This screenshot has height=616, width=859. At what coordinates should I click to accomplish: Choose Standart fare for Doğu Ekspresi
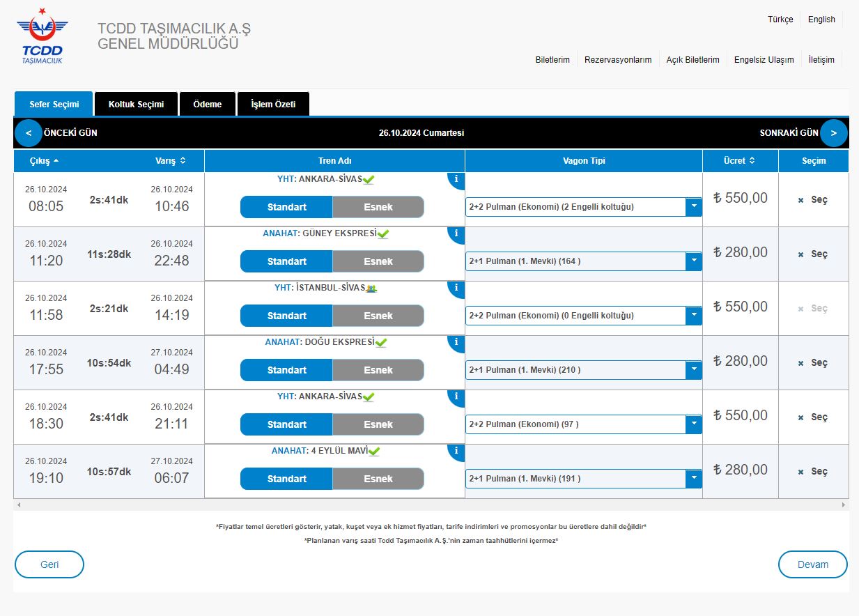(286, 370)
